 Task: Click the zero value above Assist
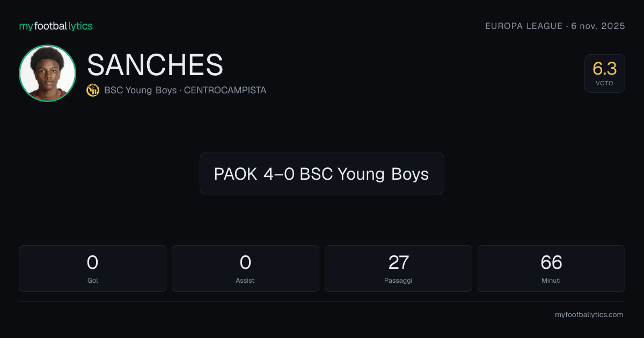(x=245, y=262)
